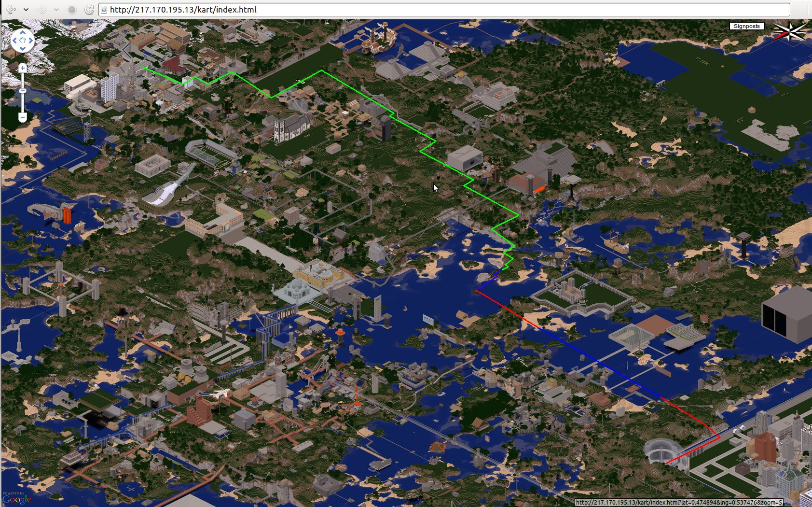Screen dimensions: 812x507
Task: Pan the map left with the arrow
Action: (14, 41)
